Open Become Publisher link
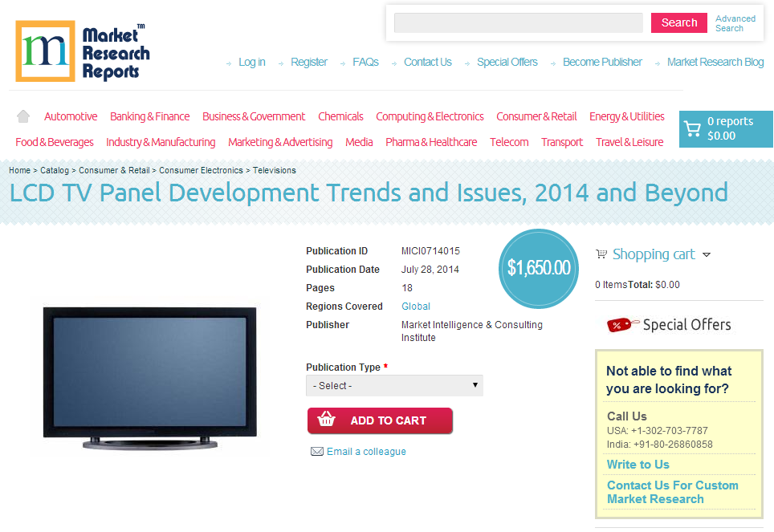The width and height of the screenshot is (774, 532). click(x=602, y=62)
